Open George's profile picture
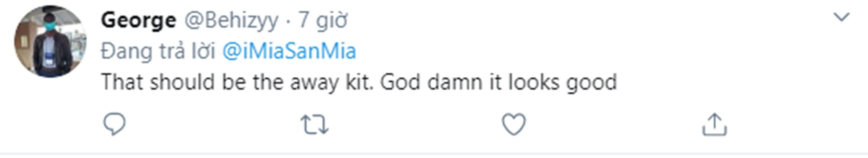This screenshot has height=158, width=868. (x=50, y=41)
